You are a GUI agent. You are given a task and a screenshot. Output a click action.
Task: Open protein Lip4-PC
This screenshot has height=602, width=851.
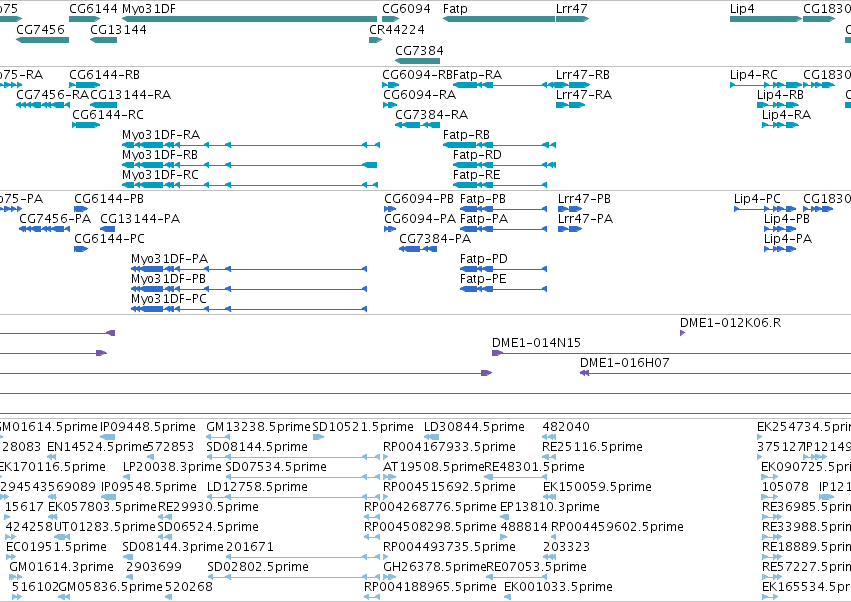[x=765, y=209]
